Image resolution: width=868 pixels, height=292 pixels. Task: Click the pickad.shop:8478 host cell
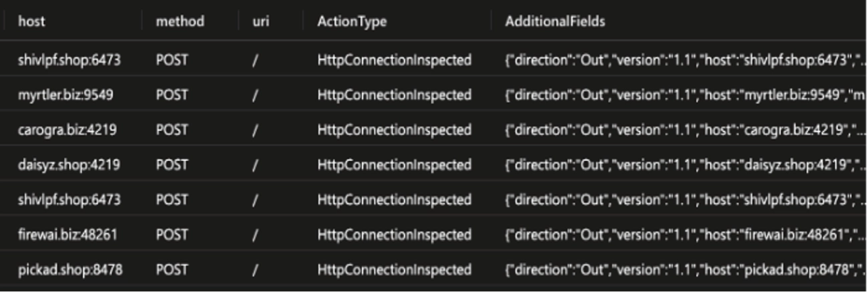click(x=70, y=270)
